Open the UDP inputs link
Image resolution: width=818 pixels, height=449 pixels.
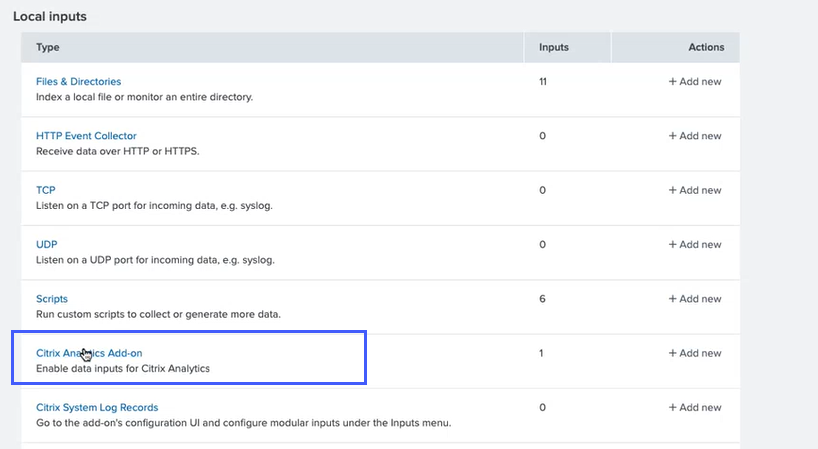[47, 244]
